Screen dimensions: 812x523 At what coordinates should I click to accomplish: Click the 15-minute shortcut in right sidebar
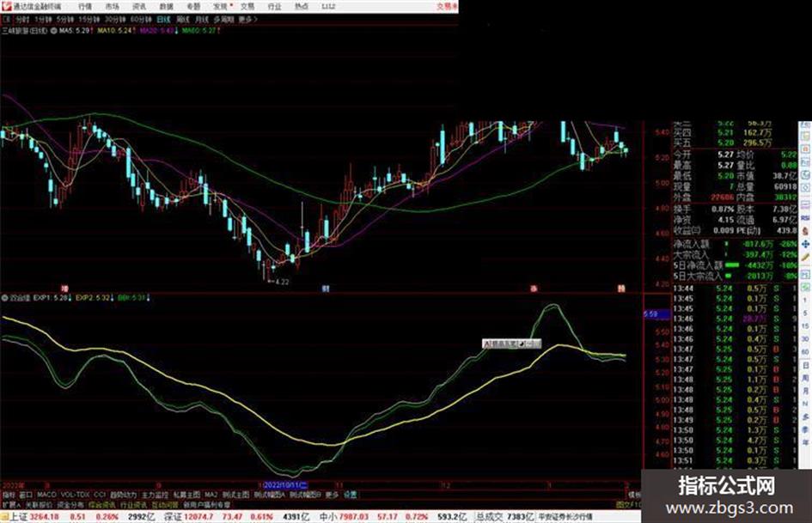pyautogui.click(x=806, y=326)
